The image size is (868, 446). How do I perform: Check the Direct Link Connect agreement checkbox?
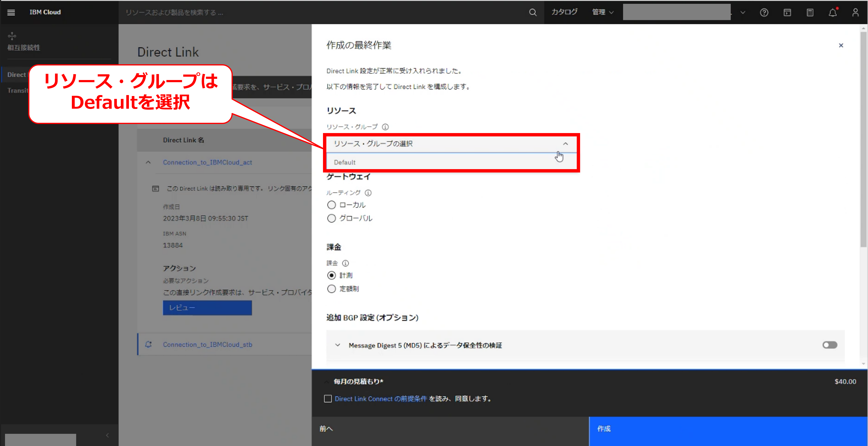(x=328, y=399)
